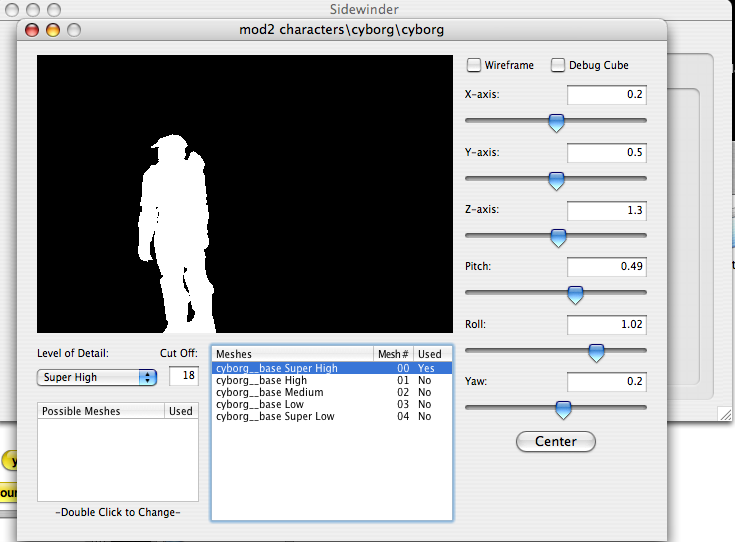Click the X-axis slider handle
This screenshot has height=542, width=735.
pos(556,123)
